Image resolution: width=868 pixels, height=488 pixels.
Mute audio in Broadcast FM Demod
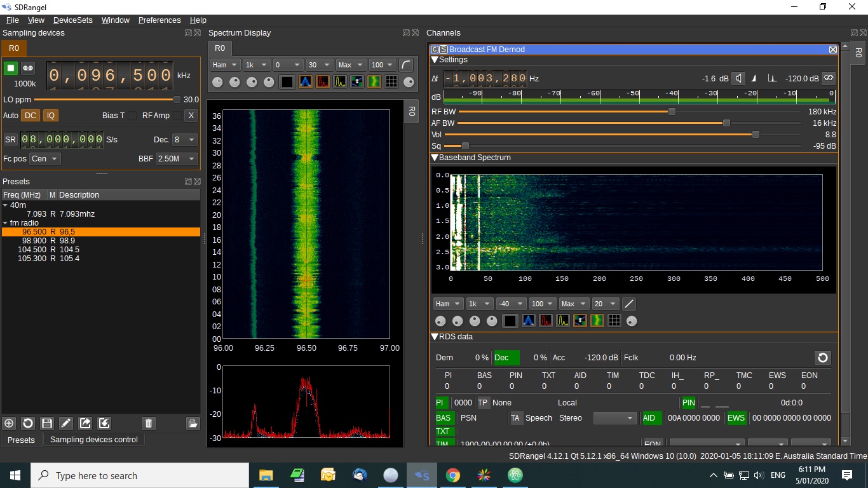tap(738, 78)
